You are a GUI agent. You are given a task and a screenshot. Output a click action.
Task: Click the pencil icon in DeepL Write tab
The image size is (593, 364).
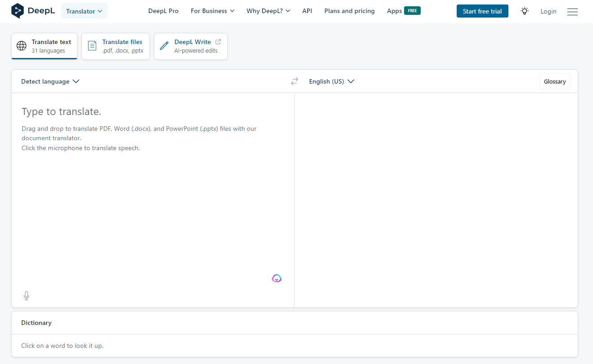(164, 46)
